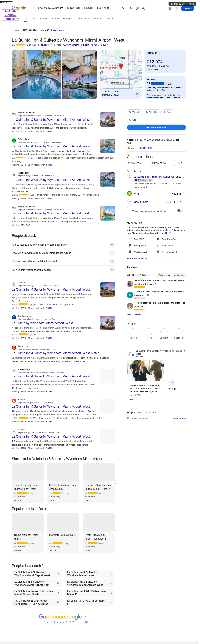Open the Reviews 3.9 summary card

point(165,88)
